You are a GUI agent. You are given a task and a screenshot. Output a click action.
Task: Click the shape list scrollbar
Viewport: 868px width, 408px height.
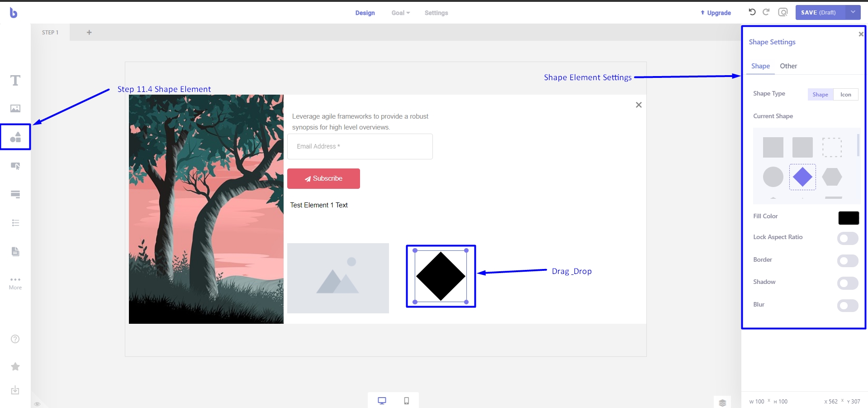pyautogui.click(x=858, y=145)
